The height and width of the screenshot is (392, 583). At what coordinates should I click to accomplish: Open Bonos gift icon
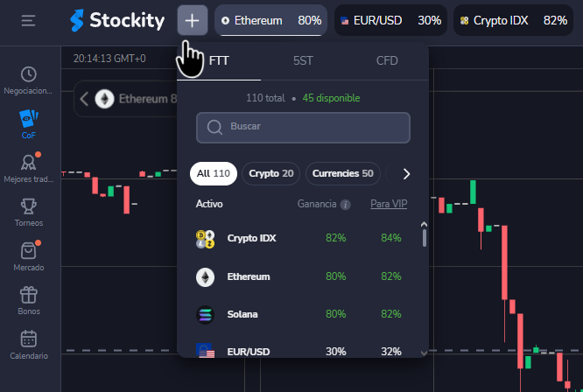[x=29, y=300]
